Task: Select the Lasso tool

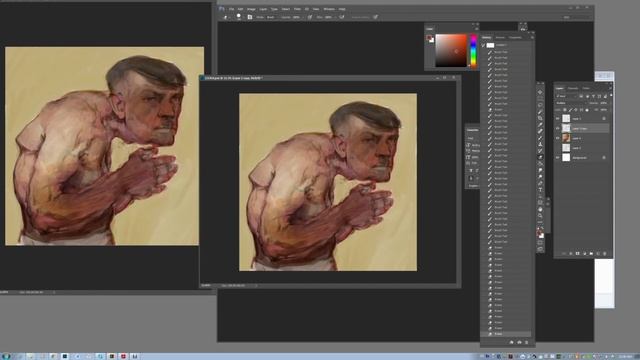Action: click(x=540, y=105)
